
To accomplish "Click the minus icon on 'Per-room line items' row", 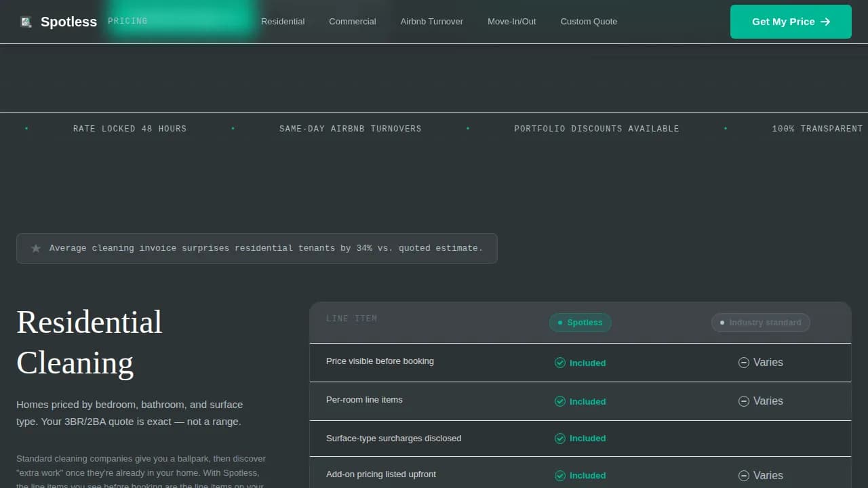I will click(744, 401).
